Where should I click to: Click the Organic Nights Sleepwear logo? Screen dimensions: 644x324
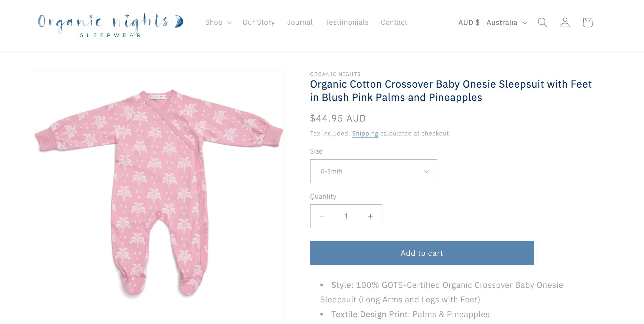click(x=110, y=25)
